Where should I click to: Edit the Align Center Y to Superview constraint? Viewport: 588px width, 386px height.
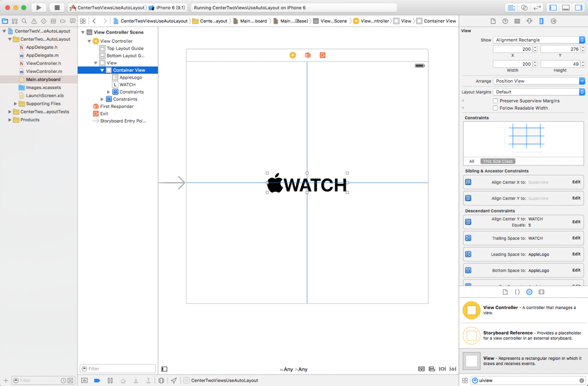(x=576, y=198)
